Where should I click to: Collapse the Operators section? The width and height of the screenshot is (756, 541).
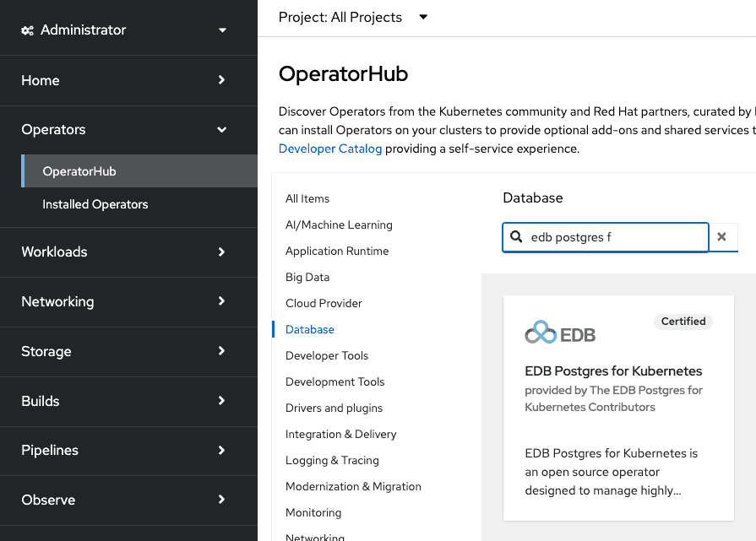[127, 129]
